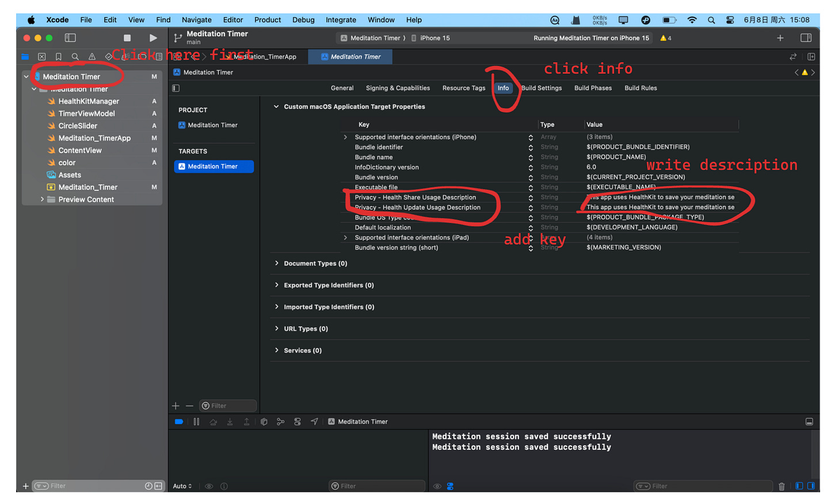Click the console metadata toggle icon
This screenshot has width=838, height=504.
(x=450, y=487)
